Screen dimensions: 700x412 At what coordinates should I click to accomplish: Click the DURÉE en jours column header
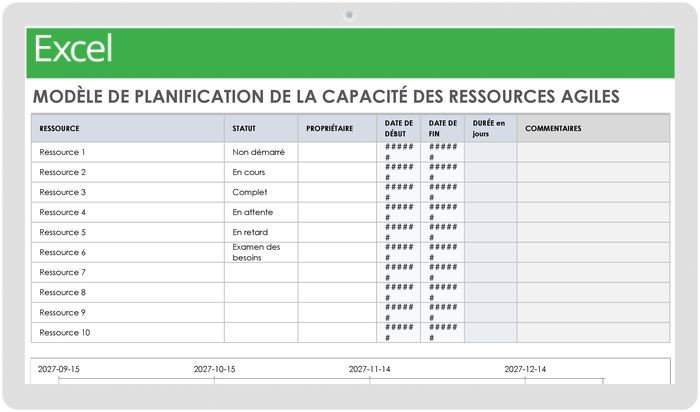[x=491, y=129]
